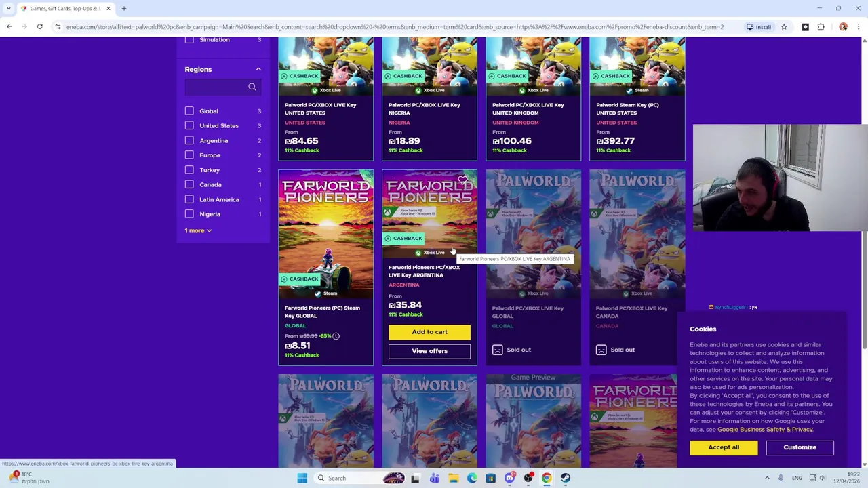This screenshot has height=488, width=868.
Task: Switch the ENG input language
Action: (797, 478)
